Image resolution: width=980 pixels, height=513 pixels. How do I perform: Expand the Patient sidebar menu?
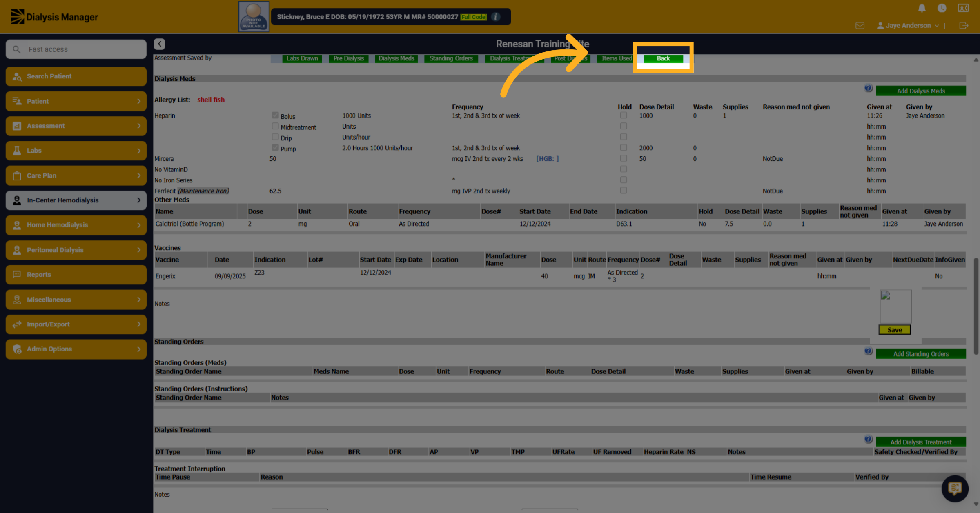pyautogui.click(x=76, y=101)
